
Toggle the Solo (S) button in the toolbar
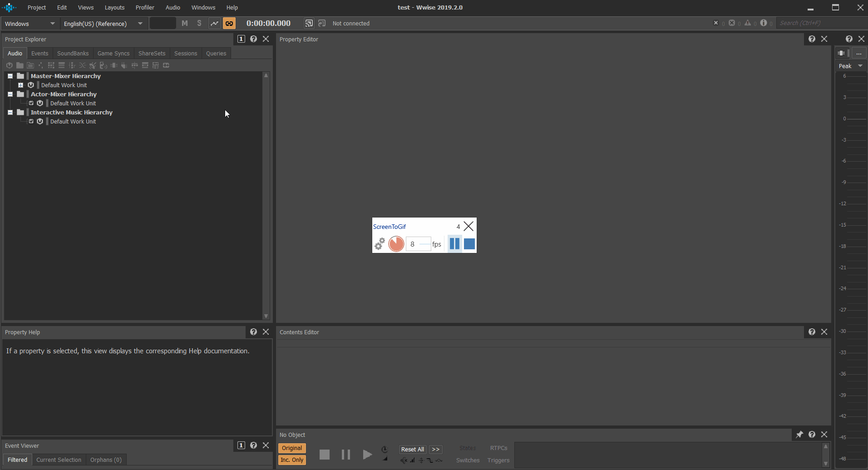199,23
